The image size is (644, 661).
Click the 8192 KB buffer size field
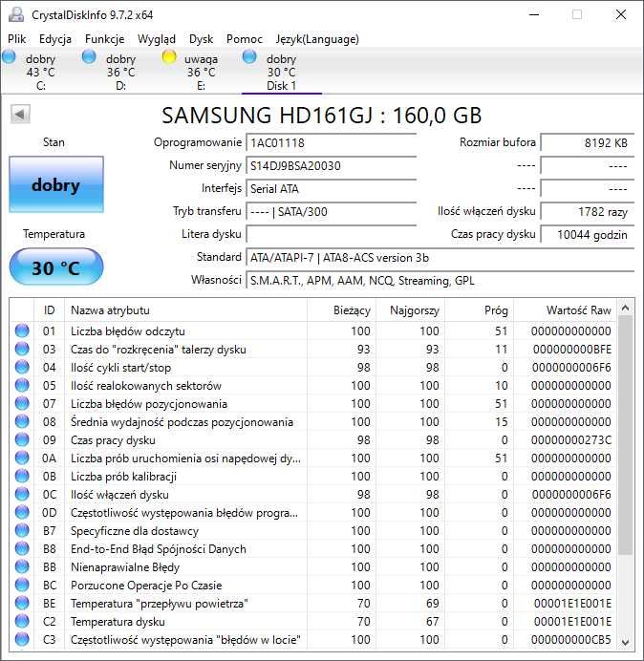[x=588, y=142]
